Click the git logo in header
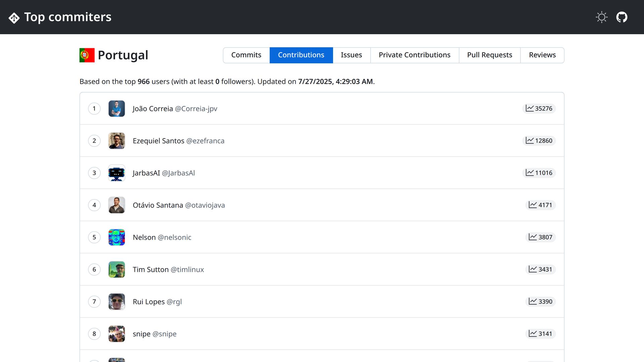This screenshot has width=644, height=362. (14, 18)
